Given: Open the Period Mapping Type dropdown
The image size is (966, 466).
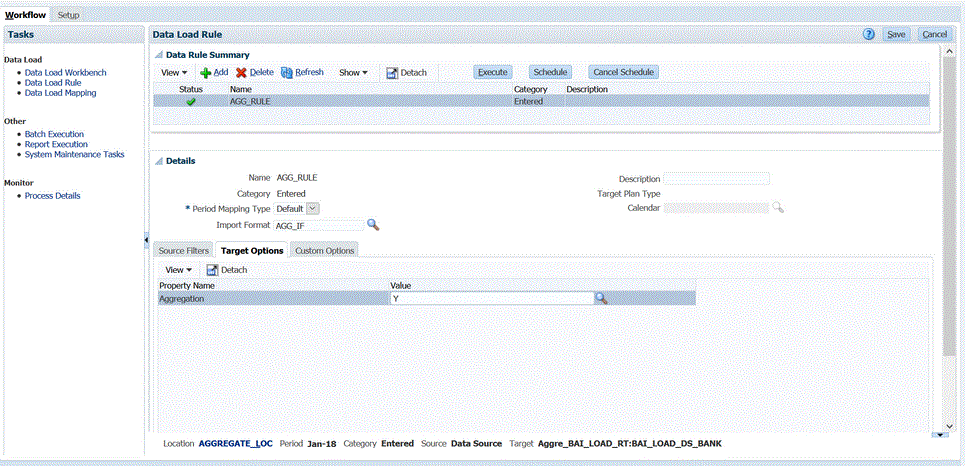Looking at the screenshot, I should [x=312, y=208].
